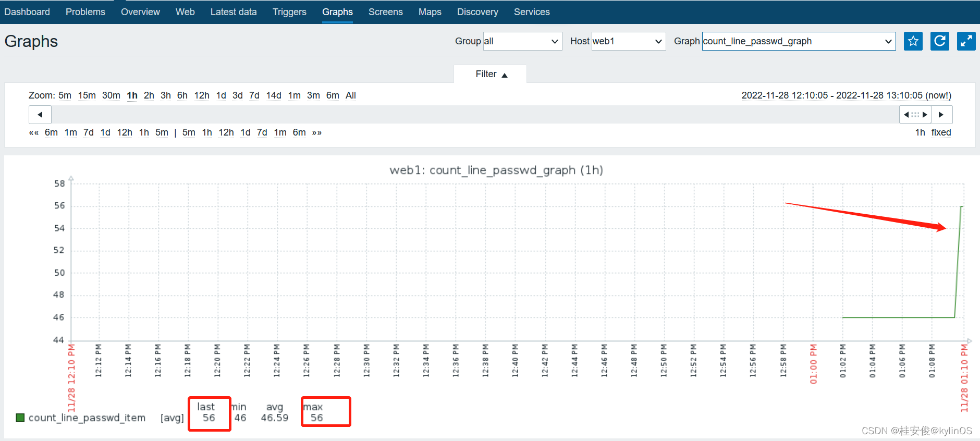Click the time scrollbar handle with double arrows
980x441 pixels.
(915, 115)
